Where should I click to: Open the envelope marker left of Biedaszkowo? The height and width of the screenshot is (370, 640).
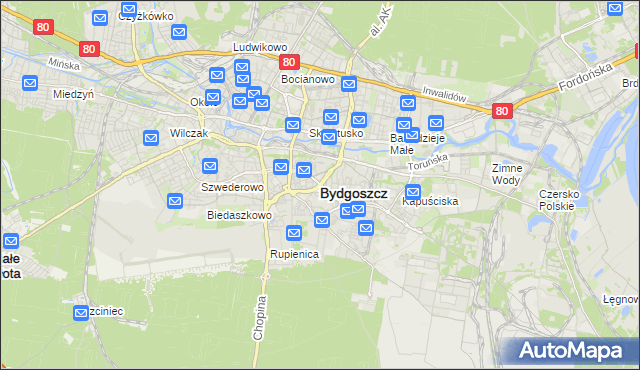tap(175, 201)
